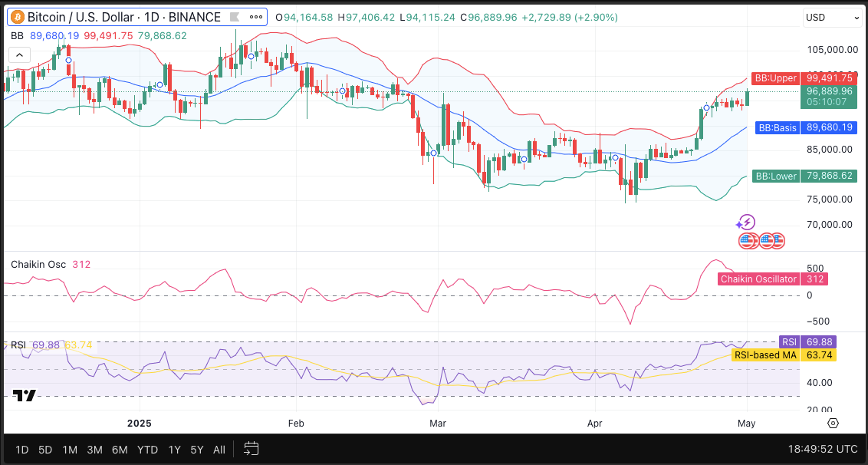
Task: Select the 1M time range
Action: [x=70, y=450]
